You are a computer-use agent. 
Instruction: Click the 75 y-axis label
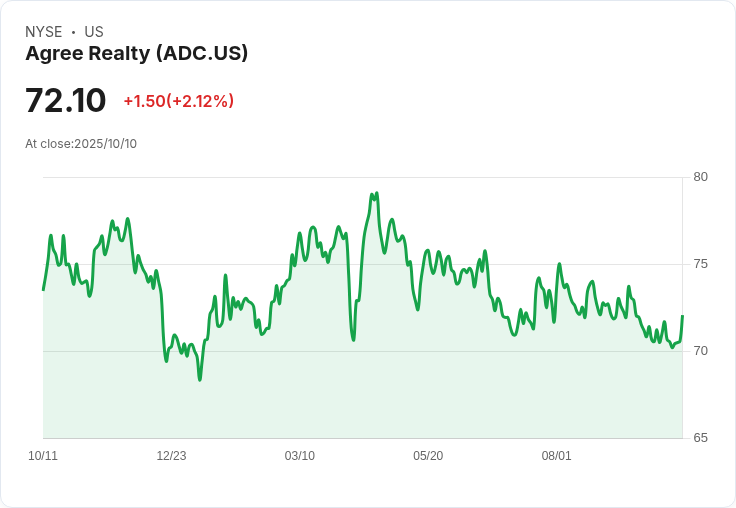point(700,264)
